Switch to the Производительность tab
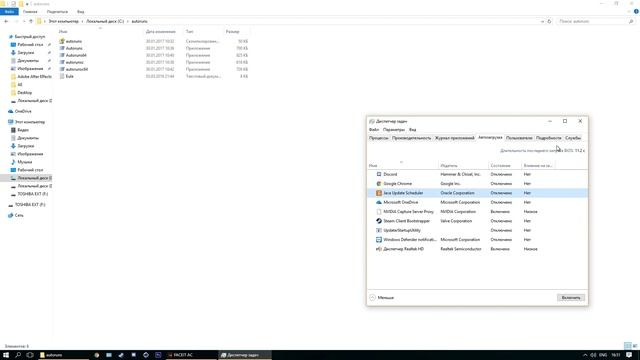This screenshot has height=360, width=640. tap(411, 138)
